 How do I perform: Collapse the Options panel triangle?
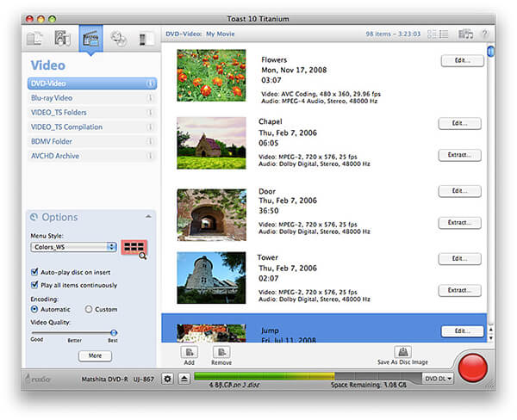coord(148,216)
